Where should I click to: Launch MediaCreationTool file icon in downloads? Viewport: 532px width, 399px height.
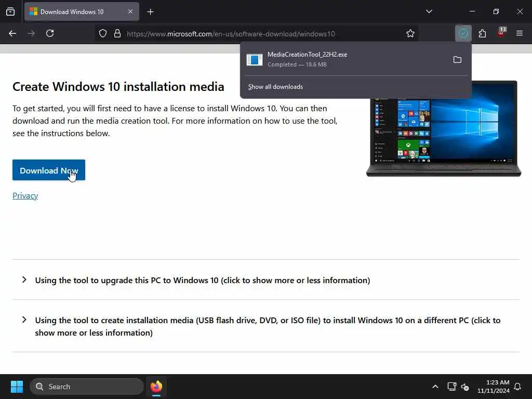coord(255,60)
